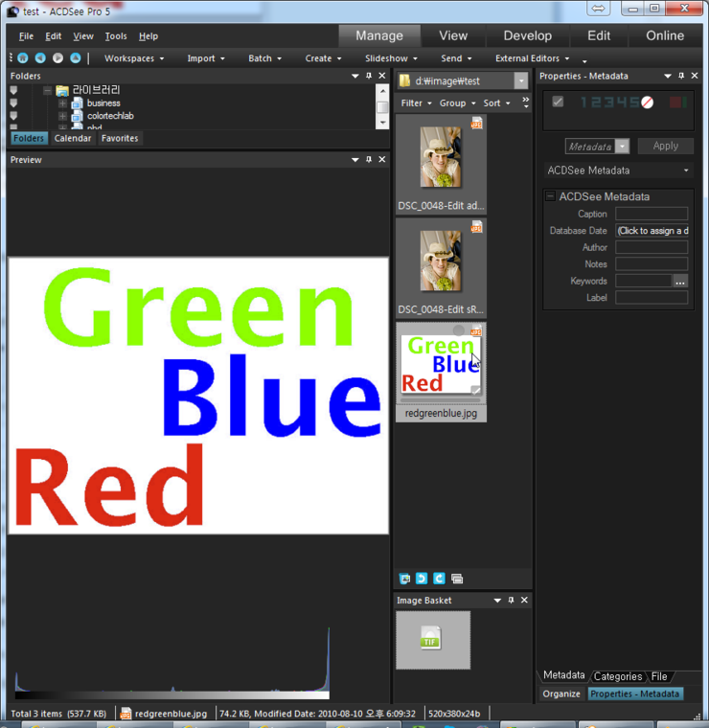Screen dimensions: 709x728
Task: Open the Slideshow dropdown
Action: [x=391, y=58]
